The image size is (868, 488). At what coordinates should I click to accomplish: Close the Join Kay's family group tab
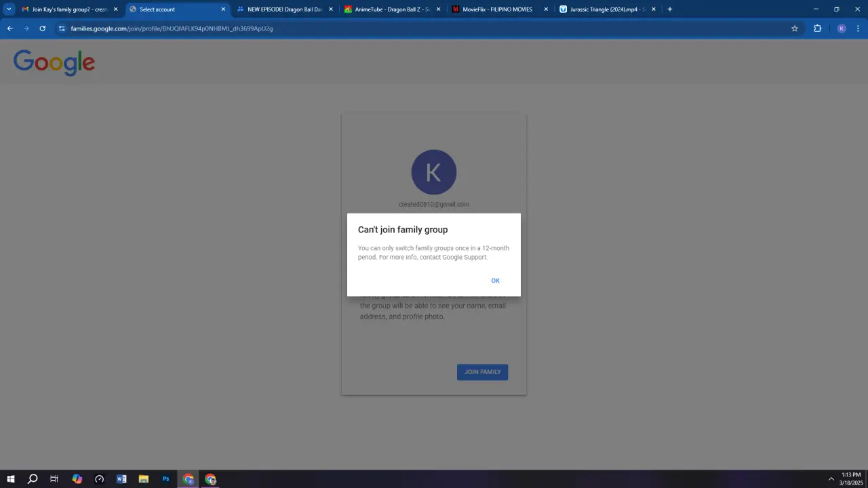(115, 9)
